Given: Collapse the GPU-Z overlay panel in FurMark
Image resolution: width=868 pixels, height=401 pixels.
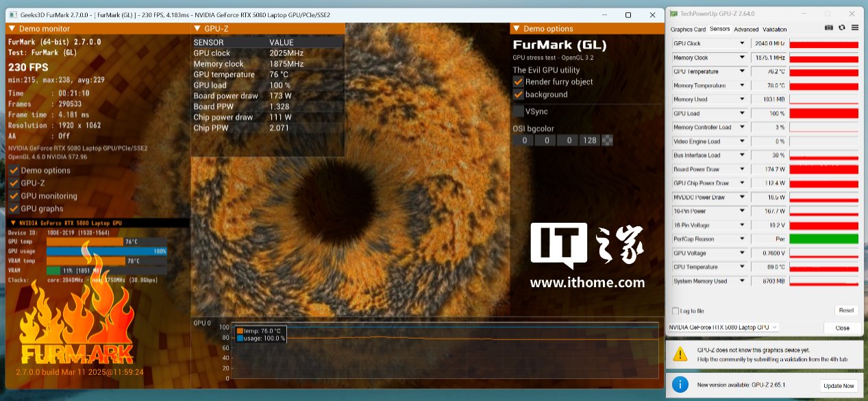Looking at the screenshot, I should [197, 29].
